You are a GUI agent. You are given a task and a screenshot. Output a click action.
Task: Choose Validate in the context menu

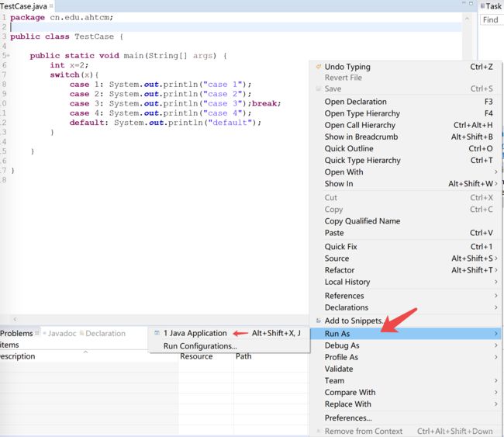(x=406, y=369)
